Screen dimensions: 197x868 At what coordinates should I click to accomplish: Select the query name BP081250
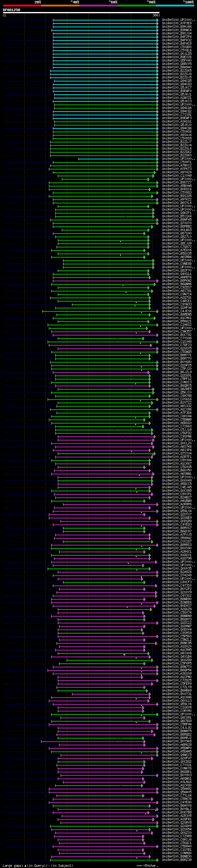pyautogui.click(x=11, y=10)
